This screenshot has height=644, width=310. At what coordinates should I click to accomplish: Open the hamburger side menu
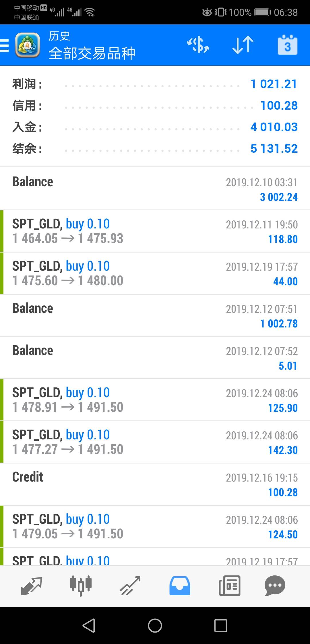tap(5, 45)
